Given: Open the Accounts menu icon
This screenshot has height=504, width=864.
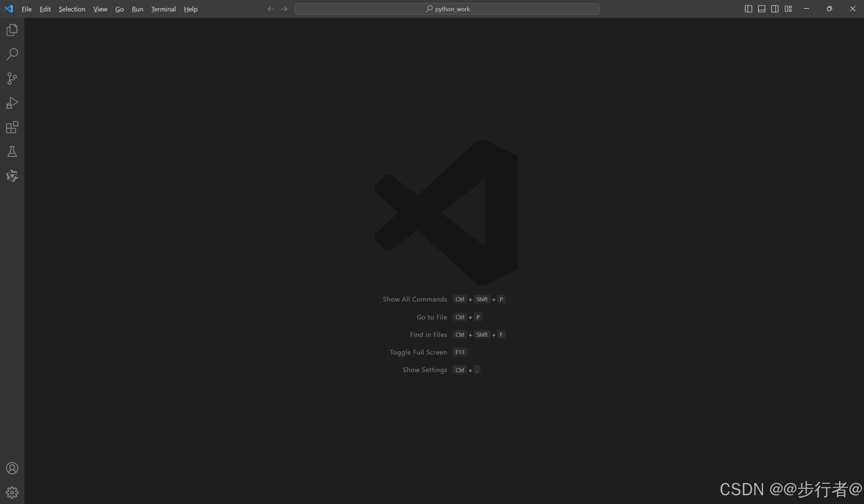Looking at the screenshot, I should [12, 468].
